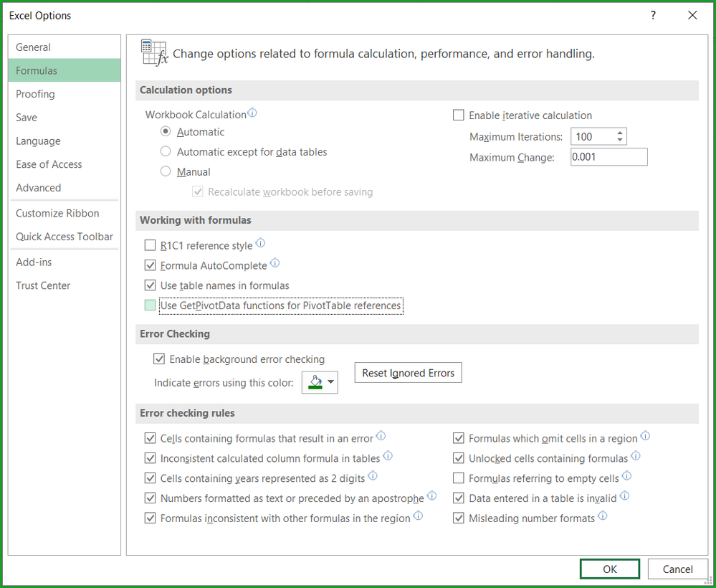The height and width of the screenshot is (588, 716).
Task: Open the Ease of Access category
Action: pos(65,164)
